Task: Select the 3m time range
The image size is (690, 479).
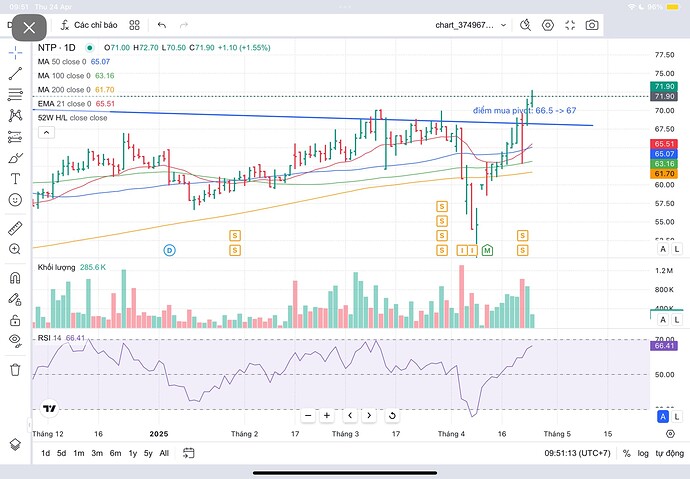Action: pyautogui.click(x=97, y=453)
